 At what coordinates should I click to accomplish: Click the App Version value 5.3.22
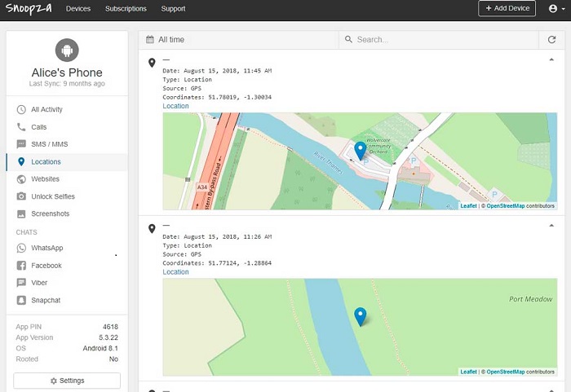(108, 337)
